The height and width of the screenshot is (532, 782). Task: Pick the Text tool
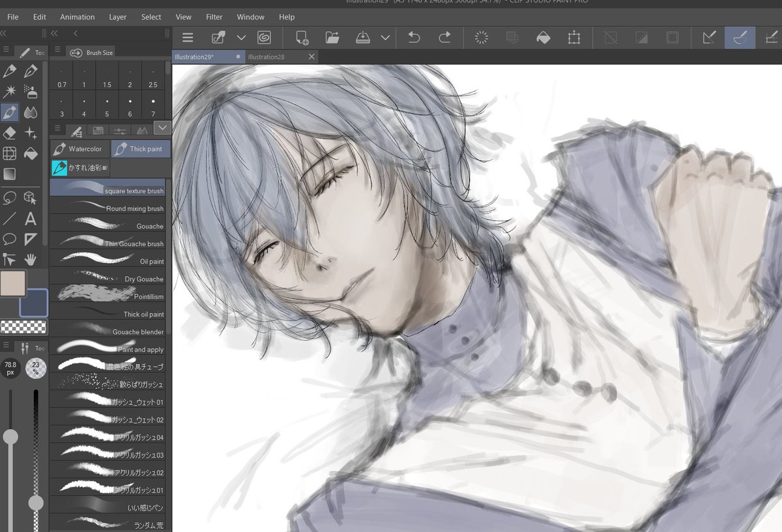[30, 218]
